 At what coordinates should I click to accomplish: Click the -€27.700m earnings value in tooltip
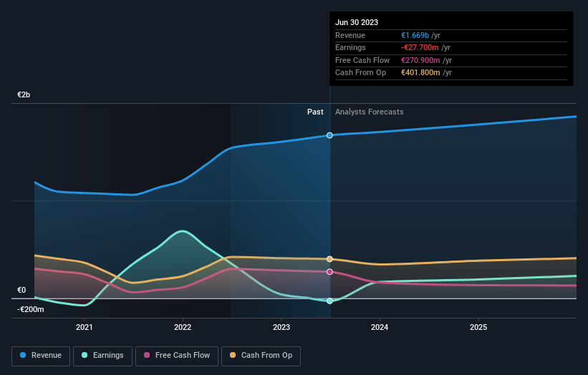(420, 47)
